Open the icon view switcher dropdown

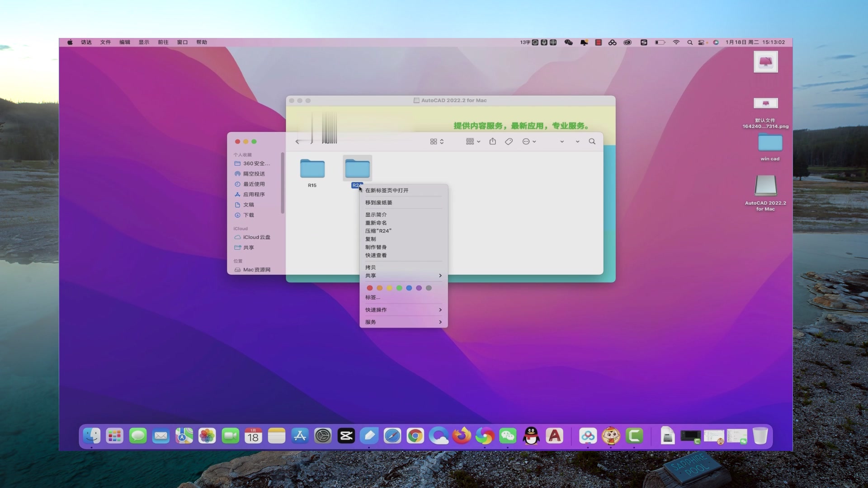[x=437, y=141]
